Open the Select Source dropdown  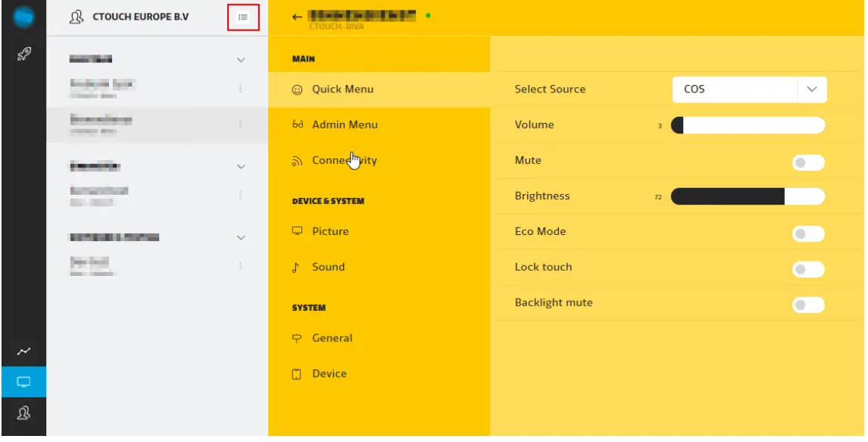click(x=749, y=89)
